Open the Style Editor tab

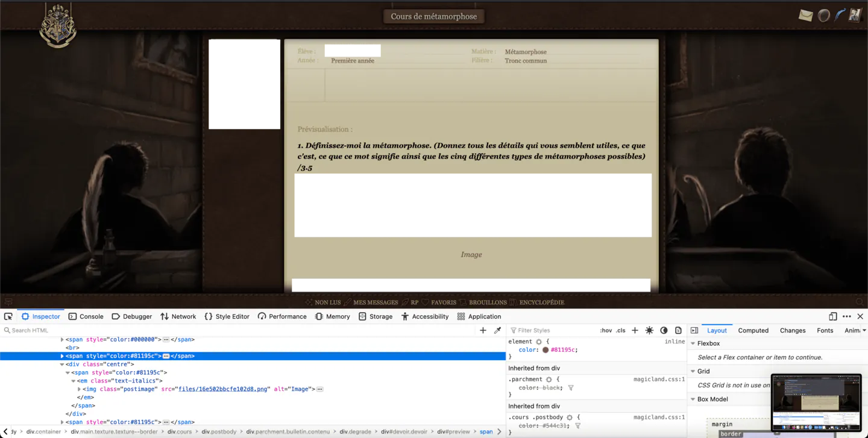(x=227, y=316)
